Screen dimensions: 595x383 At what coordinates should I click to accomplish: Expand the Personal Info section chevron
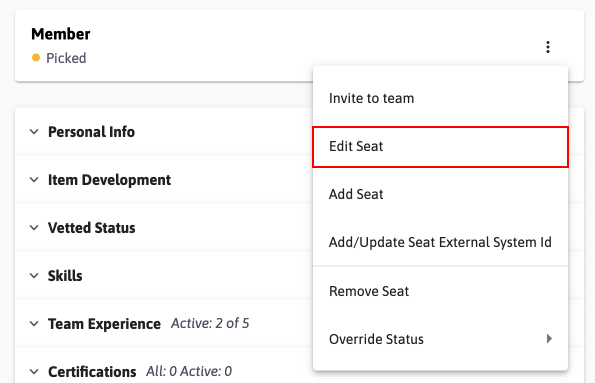click(34, 132)
